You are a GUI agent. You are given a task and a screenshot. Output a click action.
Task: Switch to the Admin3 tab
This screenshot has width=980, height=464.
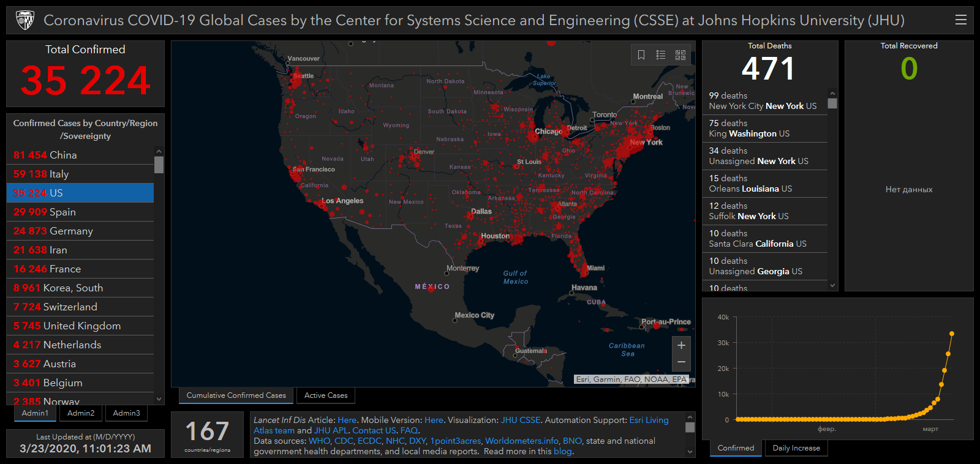tap(126, 413)
